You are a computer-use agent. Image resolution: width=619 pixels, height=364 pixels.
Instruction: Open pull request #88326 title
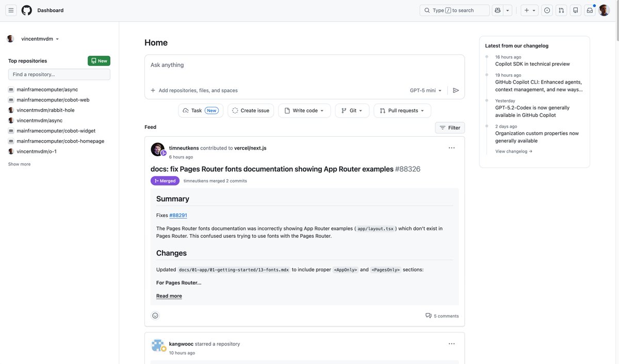point(285,169)
